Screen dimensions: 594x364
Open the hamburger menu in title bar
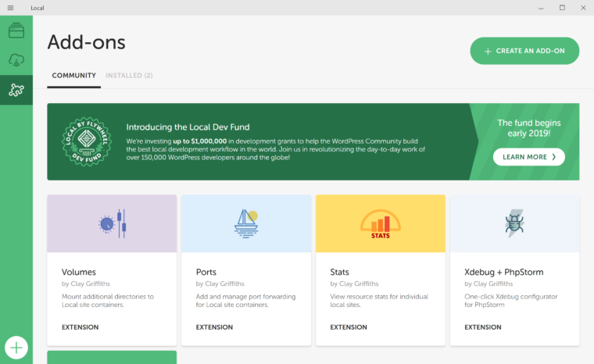11,8
